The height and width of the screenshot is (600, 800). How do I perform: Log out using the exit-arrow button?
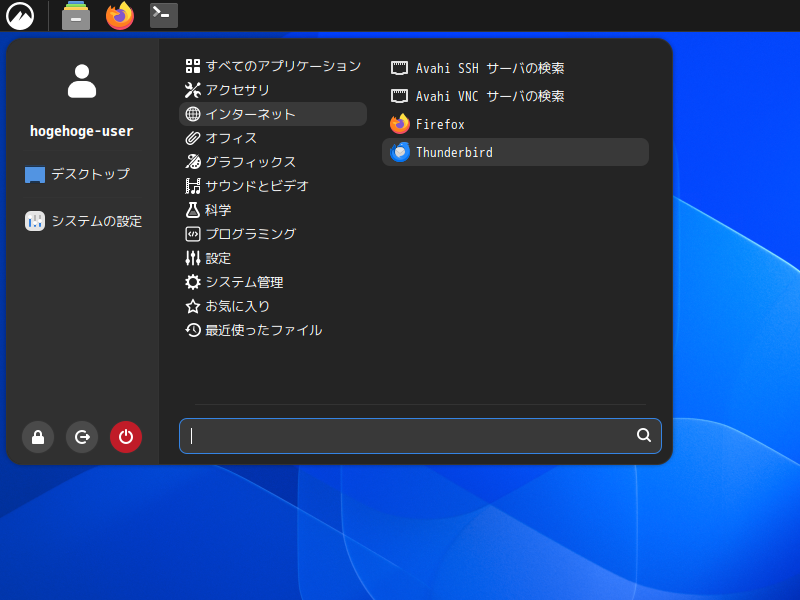pyautogui.click(x=82, y=437)
